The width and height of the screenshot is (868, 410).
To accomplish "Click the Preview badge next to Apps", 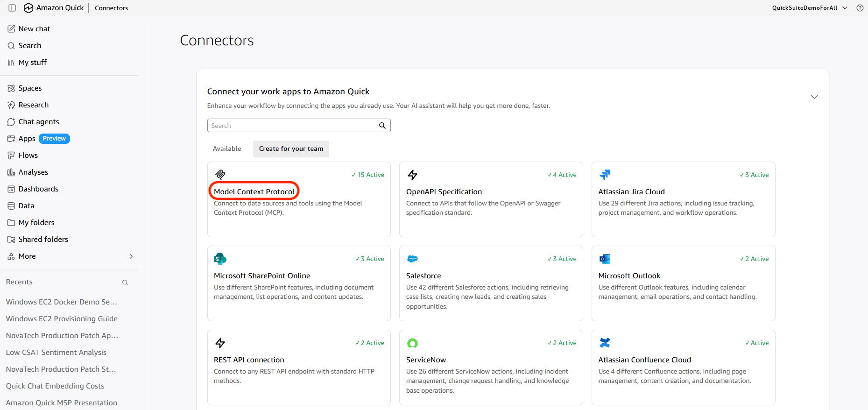I will point(54,139).
